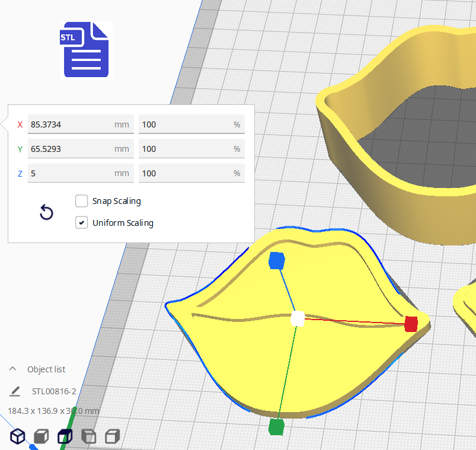This screenshot has width=476, height=450.
Task: Switch to the top view cube icon
Action: [64, 437]
